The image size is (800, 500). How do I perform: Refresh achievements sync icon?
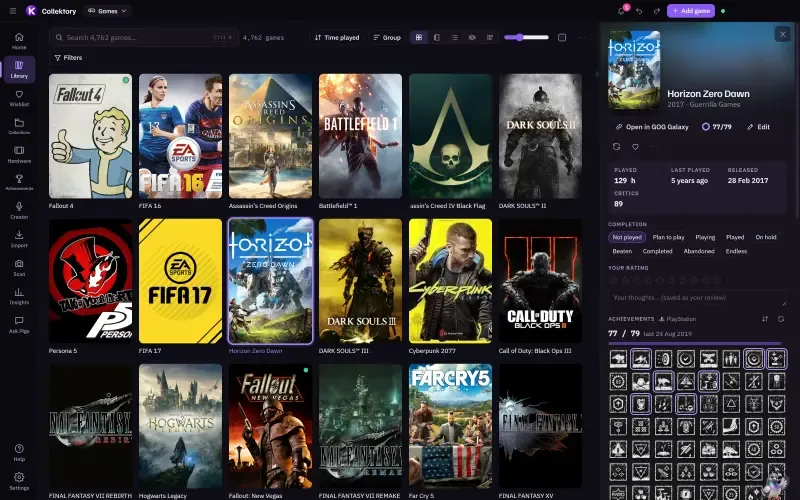point(781,319)
